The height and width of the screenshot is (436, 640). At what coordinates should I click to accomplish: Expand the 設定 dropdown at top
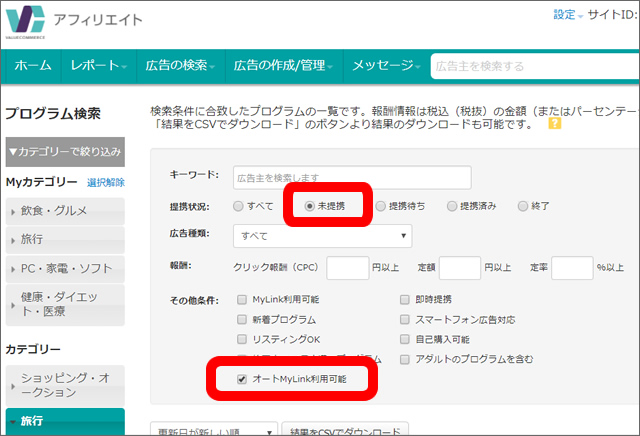point(567,15)
